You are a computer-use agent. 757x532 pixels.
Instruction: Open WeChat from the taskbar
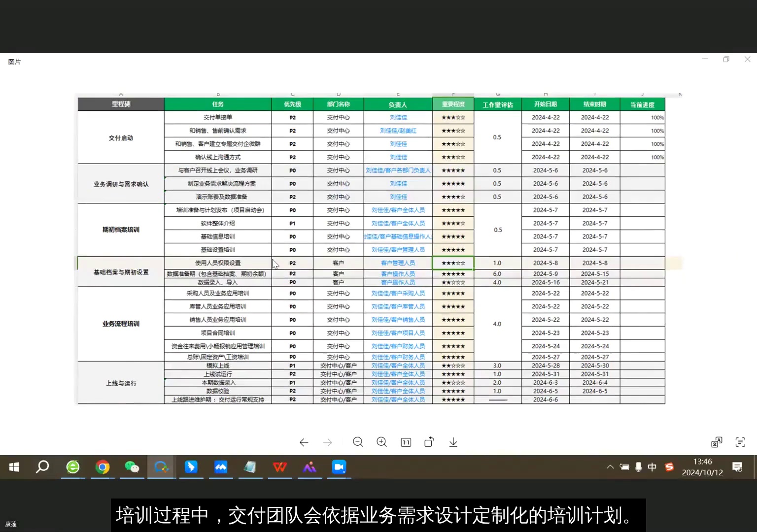click(x=132, y=467)
